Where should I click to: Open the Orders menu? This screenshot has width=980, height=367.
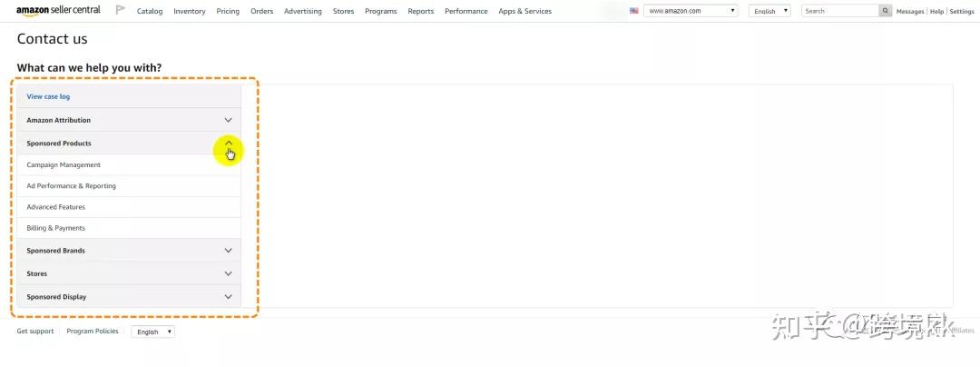coord(262,11)
